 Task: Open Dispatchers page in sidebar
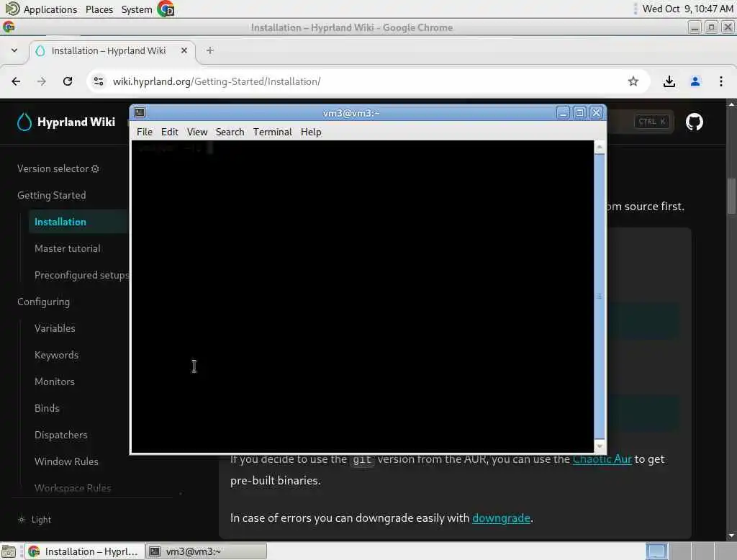[60, 435]
